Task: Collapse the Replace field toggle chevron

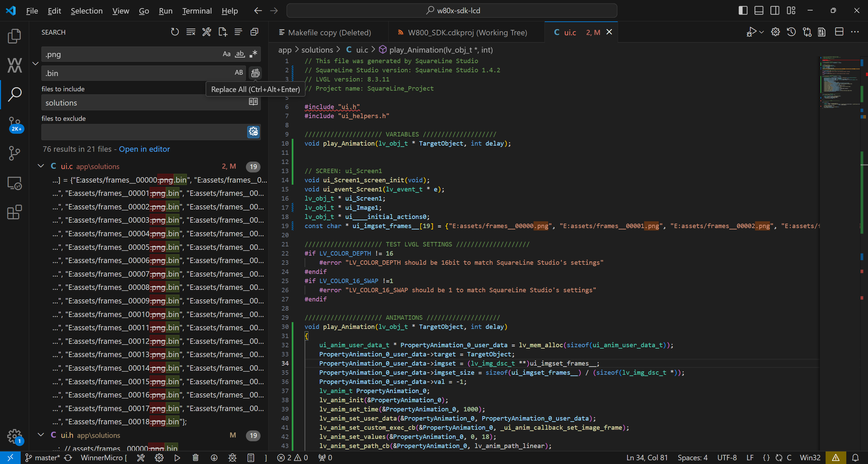Action: pyautogui.click(x=35, y=63)
